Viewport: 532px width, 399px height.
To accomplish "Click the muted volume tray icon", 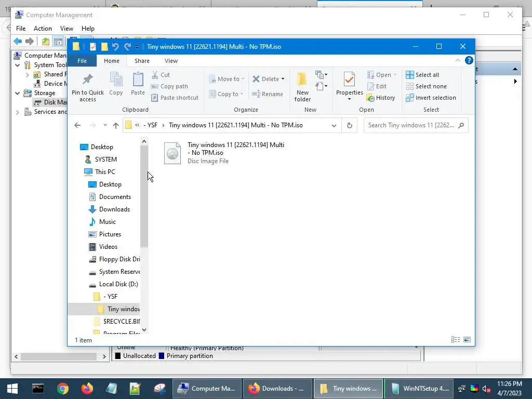I will click(486, 389).
